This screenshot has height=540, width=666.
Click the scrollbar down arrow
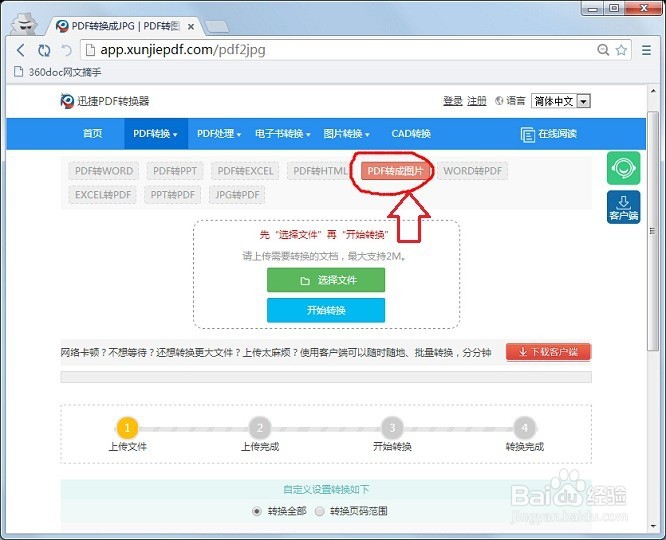point(653,526)
